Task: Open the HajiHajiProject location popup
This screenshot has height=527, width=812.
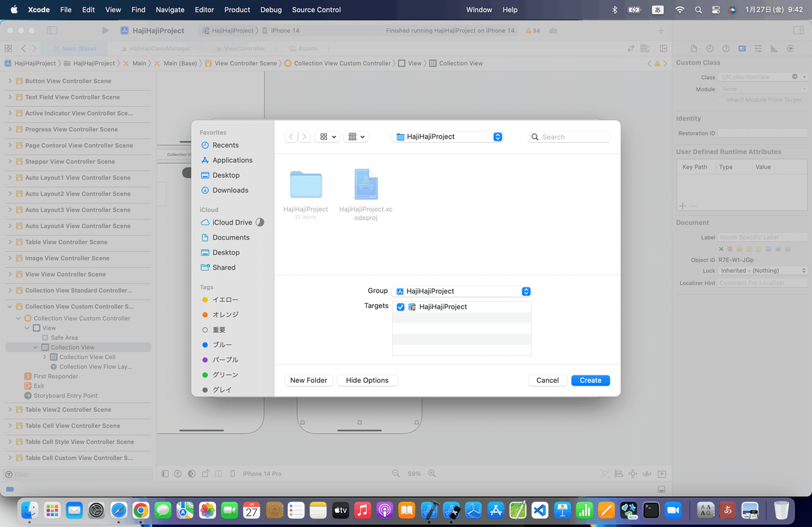Action: point(448,137)
